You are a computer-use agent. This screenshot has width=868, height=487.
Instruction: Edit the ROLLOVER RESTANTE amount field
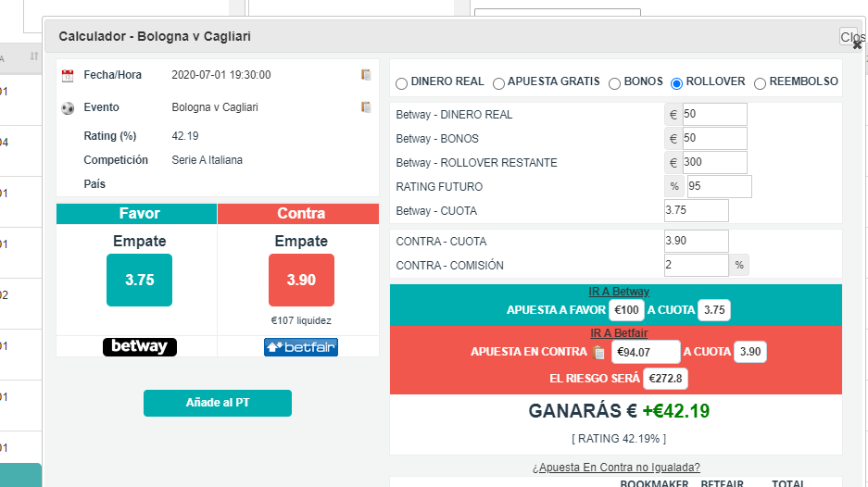click(714, 162)
